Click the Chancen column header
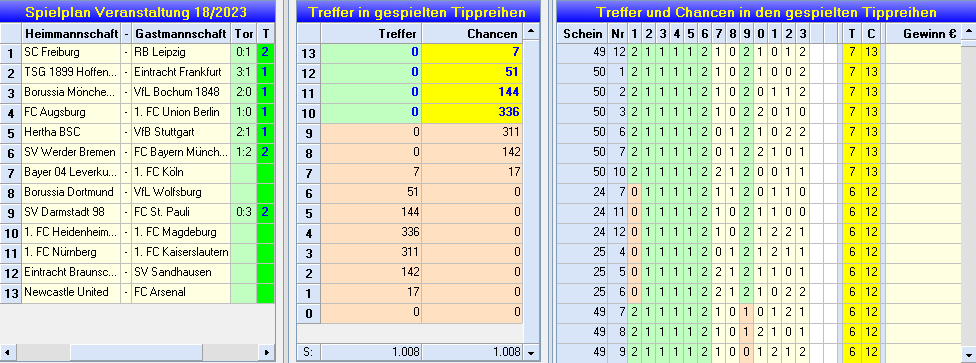The width and height of the screenshot is (976, 363). click(x=472, y=33)
